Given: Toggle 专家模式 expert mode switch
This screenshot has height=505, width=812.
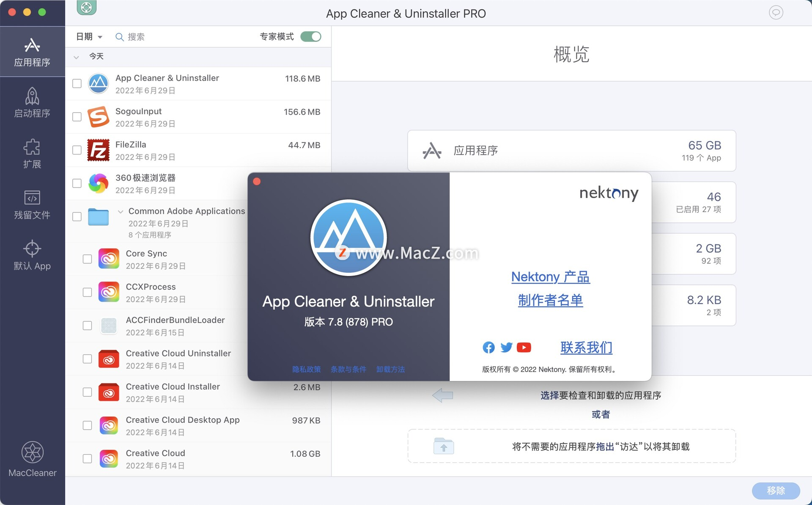Looking at the screenshot, I should pos(311,37).
